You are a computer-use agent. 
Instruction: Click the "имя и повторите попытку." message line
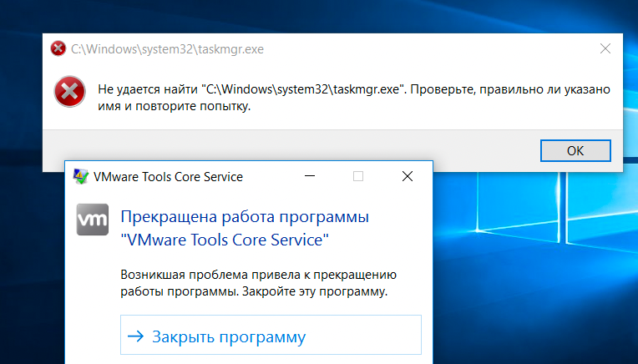click(x=175, y=106)
